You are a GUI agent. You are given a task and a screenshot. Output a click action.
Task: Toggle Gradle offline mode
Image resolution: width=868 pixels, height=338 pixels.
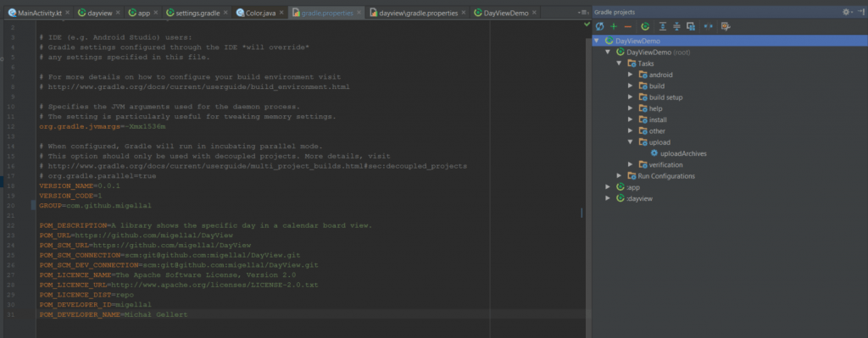708,26
